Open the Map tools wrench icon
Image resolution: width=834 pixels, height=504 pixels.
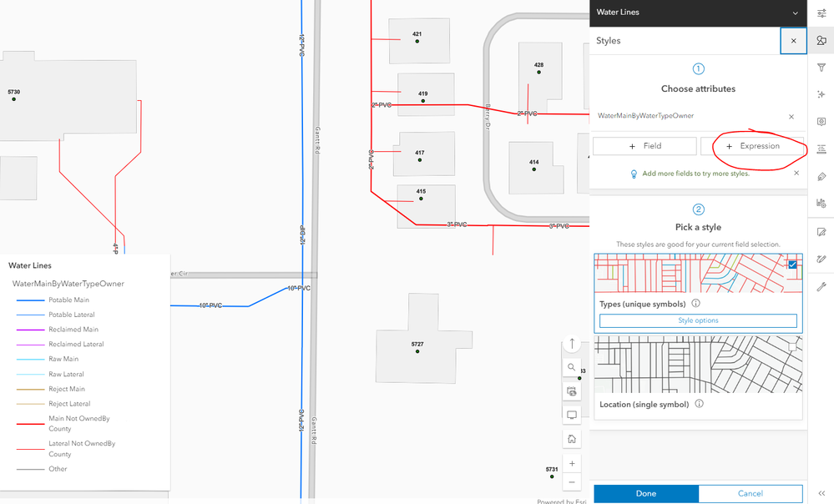click(x=821, y=286)
